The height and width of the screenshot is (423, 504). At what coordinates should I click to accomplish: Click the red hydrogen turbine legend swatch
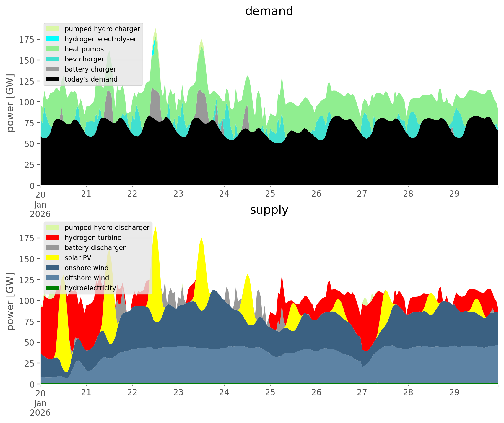tap(53, 238)
